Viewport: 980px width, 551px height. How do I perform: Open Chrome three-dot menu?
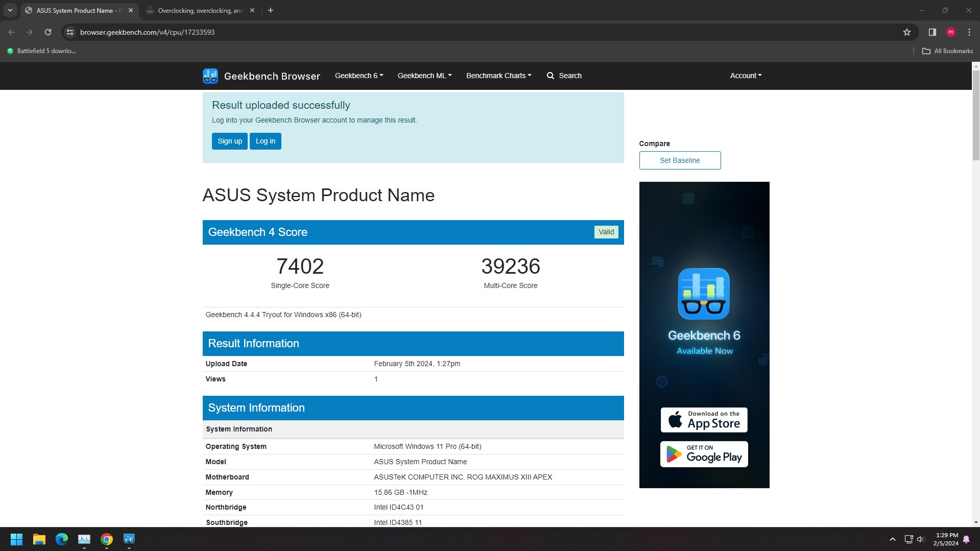coord(969,32)
